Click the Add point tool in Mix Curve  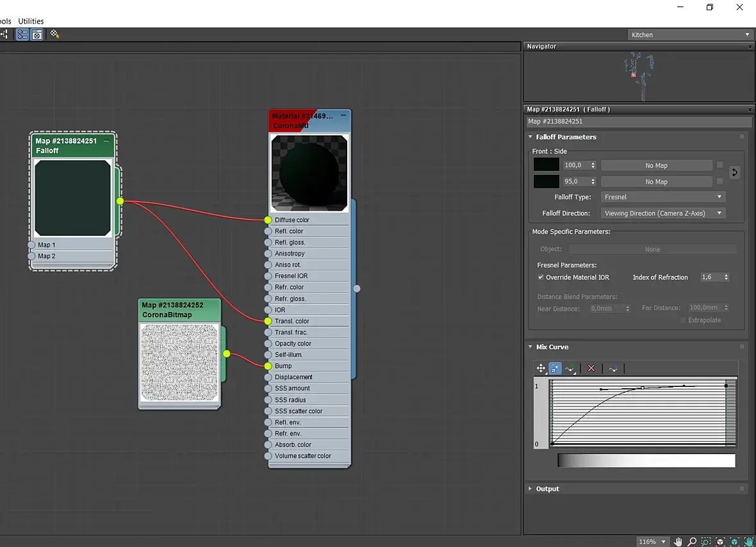(x=570, y=368)
